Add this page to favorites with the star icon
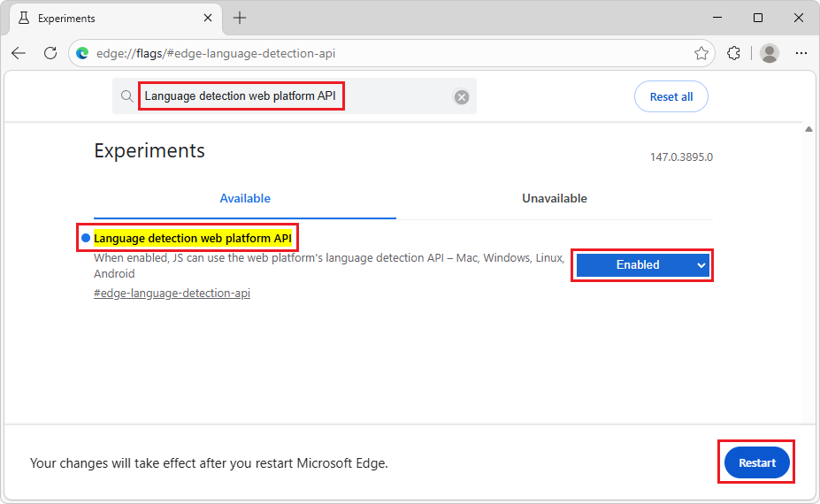Screen dimensions: 820x504 click(701, 53)
